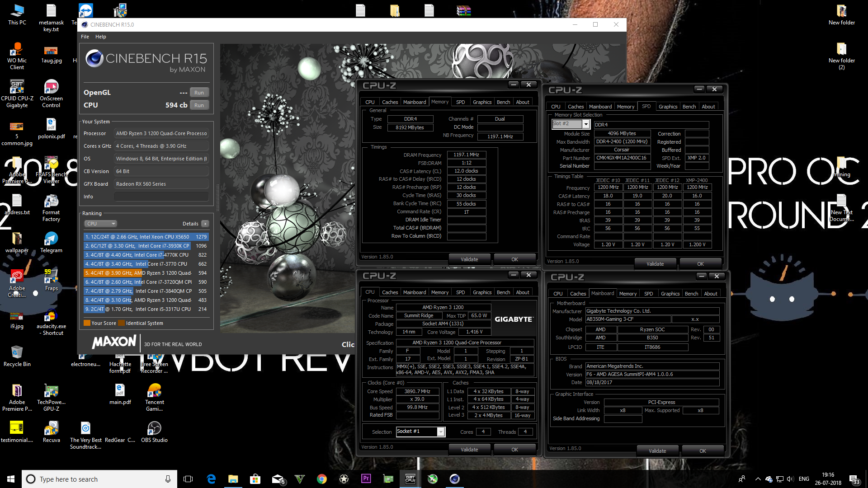Screen dimensions: 868x488
Task: Open File Explorer from the taskbar
Action: 233,479
